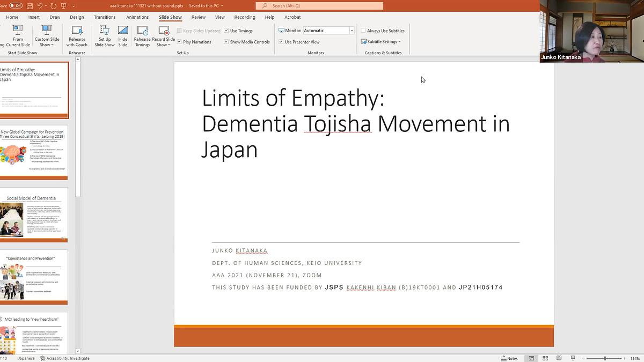Open Set Up Slide Show dialog
Image resolution: width=644 pixels, height=362 pixels.
(x=104, y=36)
